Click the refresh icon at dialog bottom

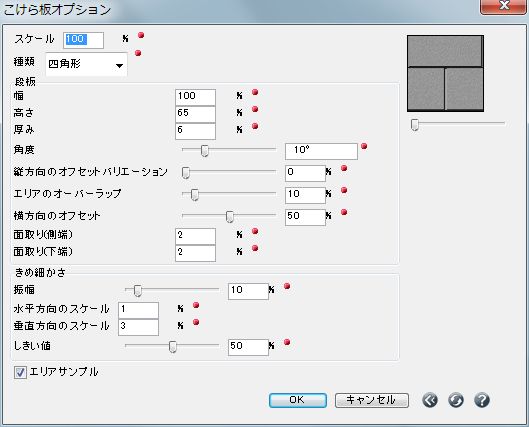pos(456,400)
